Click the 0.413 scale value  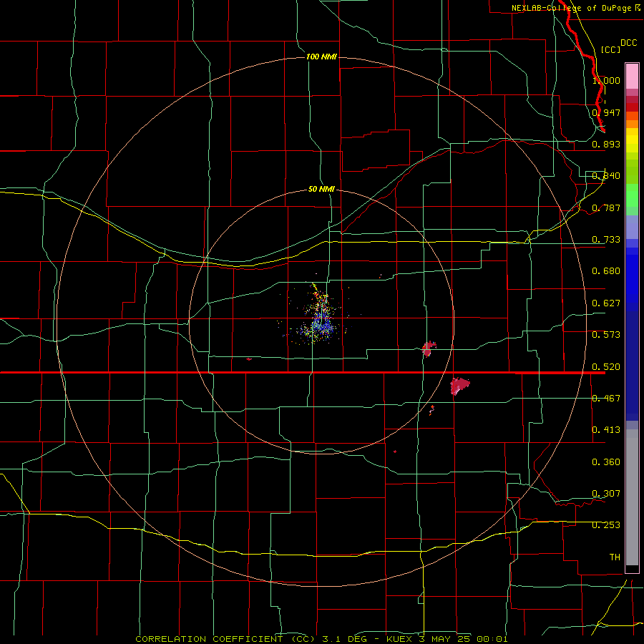[x=606, y=430]
